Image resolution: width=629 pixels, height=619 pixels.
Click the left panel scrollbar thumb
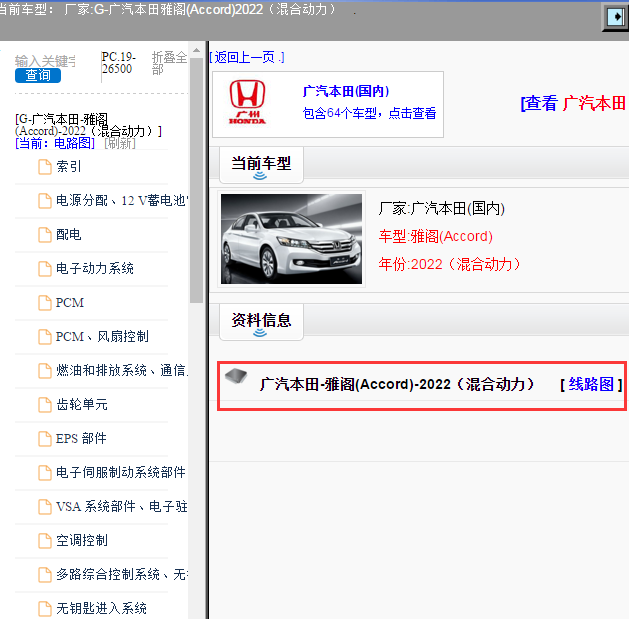click(x=196, y=181)
